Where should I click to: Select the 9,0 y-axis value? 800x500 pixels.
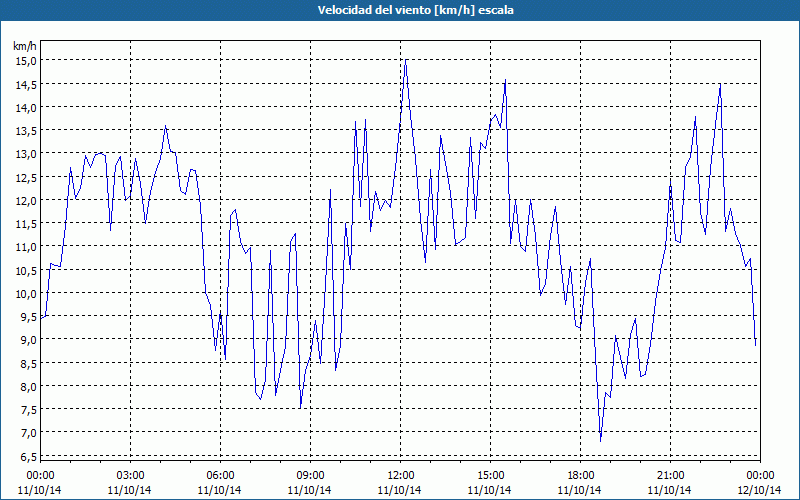(28, 340)
